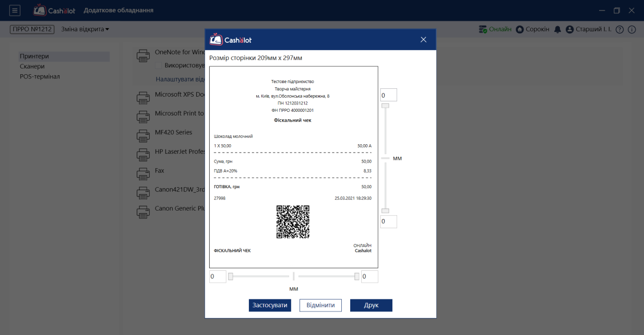The width and height of the screenshot is (644, 335).
Task: Select Сканери in sidebar
Action: pyautogui.click(x=32, y=66)
